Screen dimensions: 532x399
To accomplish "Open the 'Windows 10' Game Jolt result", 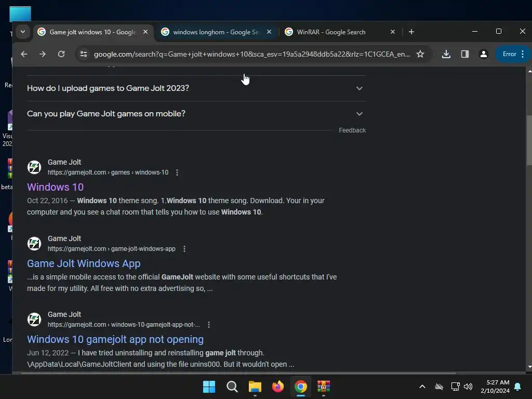I will click(x=55, y=187).
